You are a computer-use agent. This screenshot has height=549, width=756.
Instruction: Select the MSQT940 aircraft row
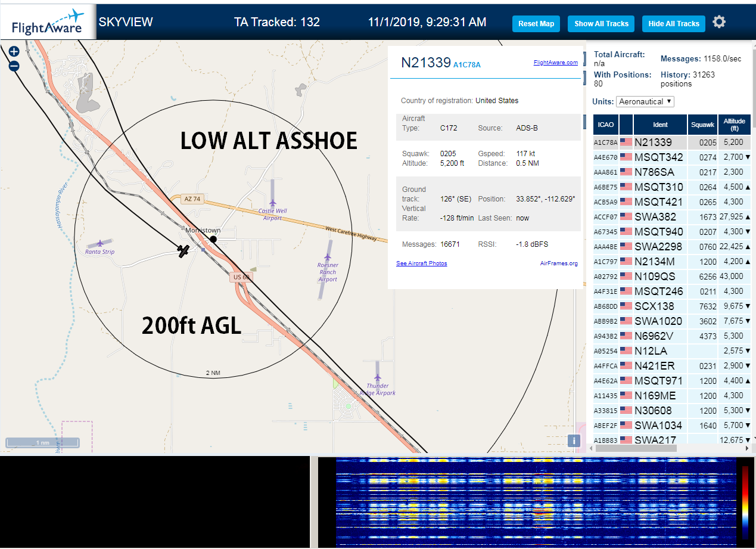672,232
